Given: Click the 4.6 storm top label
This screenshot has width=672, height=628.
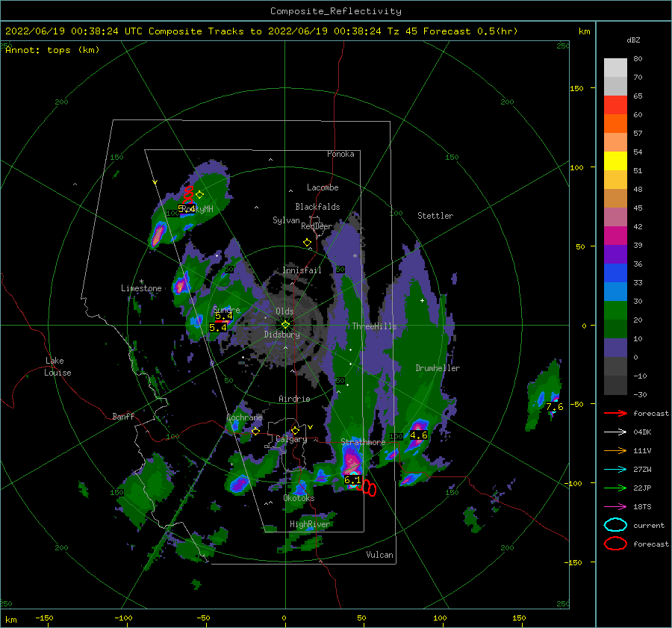Looking at the screenshot, I should pyautogui.click(x=419, y=435).
